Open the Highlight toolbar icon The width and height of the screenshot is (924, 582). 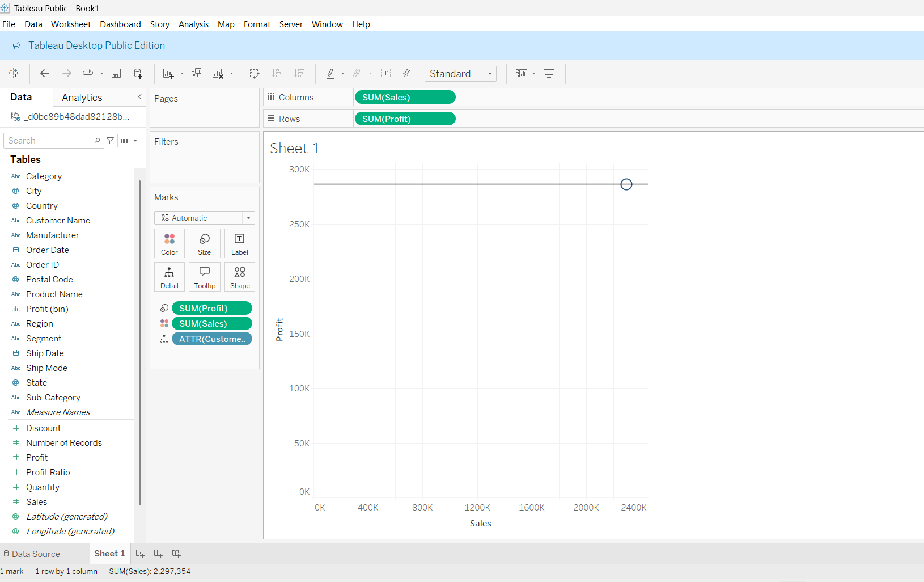(330, 73)
